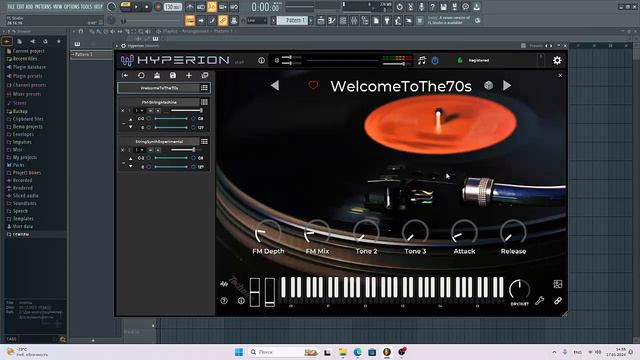Image resolution: width=640 pixels, height=360 pixels.
Task: Open preset list for WelcomeToThe70s
Action: coord(204,88)
